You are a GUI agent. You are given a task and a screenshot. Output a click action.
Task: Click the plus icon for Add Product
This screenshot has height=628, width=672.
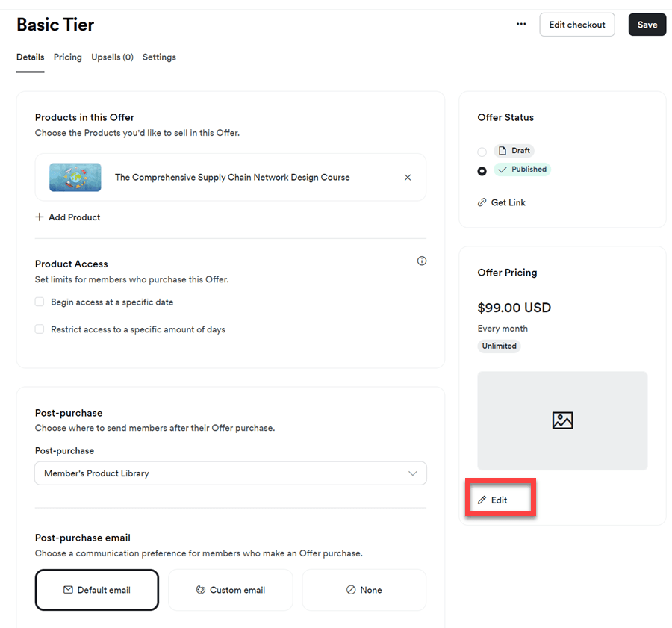(40, 217)
